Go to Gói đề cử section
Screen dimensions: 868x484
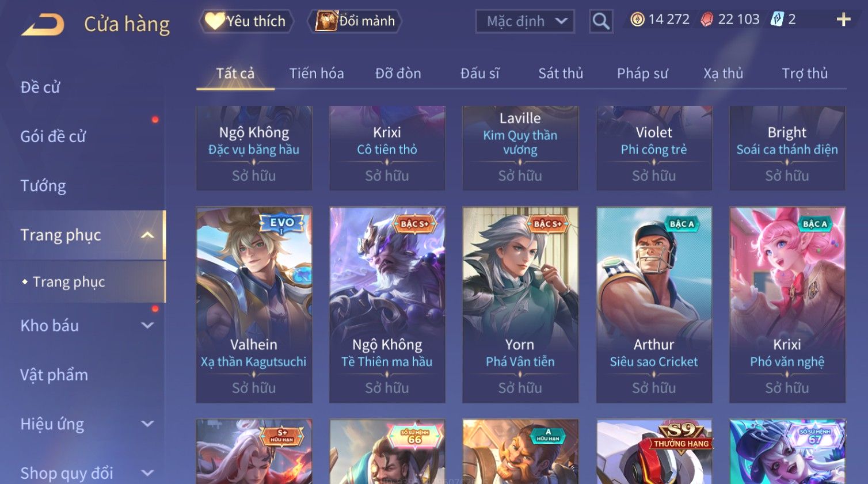(x=53, y=136)
